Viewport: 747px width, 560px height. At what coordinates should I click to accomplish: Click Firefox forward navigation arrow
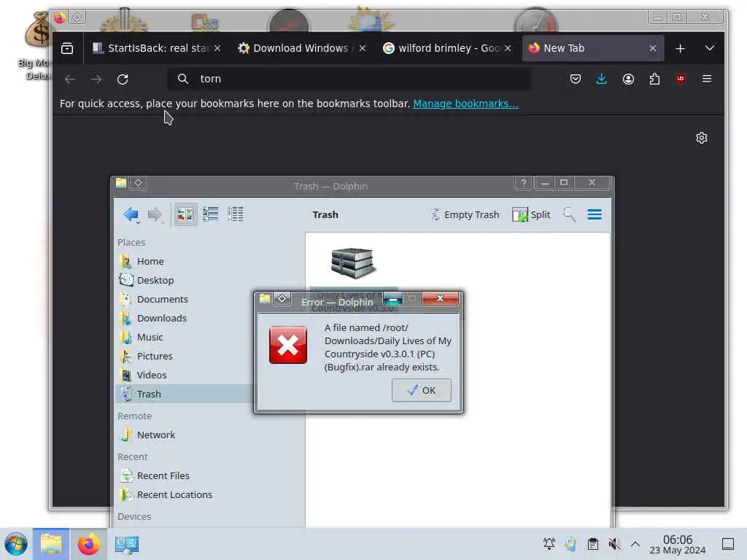click(96, 79)
